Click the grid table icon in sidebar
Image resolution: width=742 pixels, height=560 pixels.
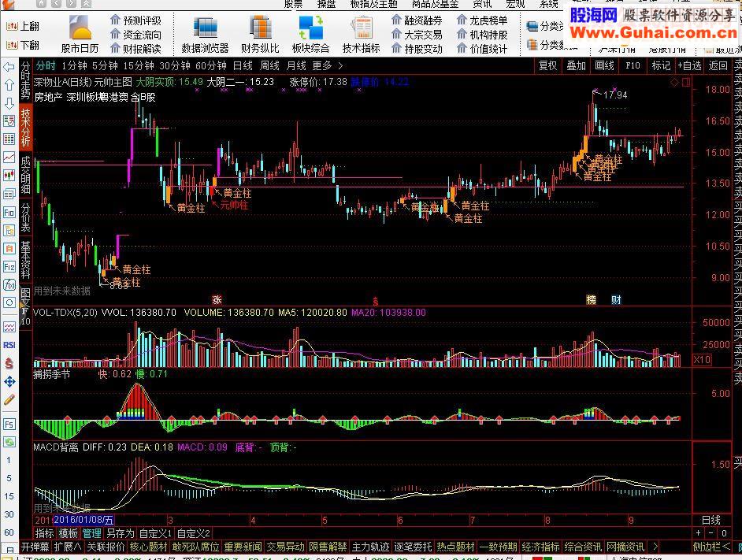click(x=9, y=139)
